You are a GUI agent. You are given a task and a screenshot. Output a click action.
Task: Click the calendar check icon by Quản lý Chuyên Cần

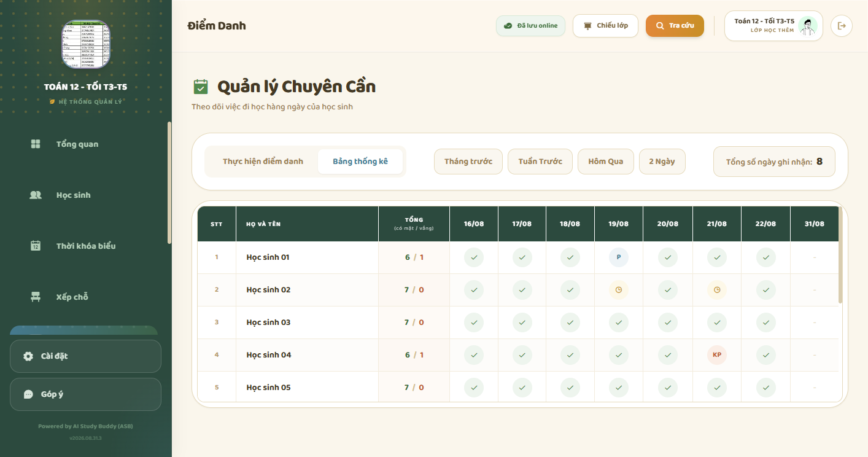coord(201,87)
